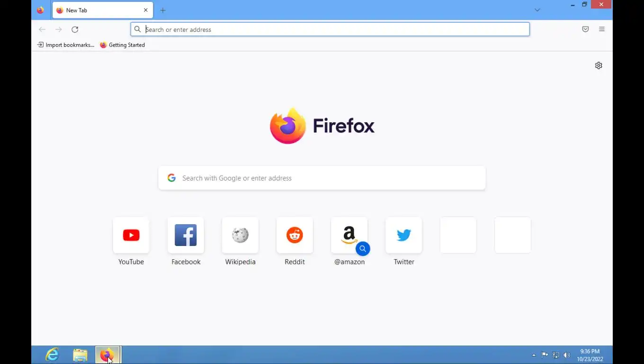Open Save to Pocket button
The height and width of the screenshot is (364, 644).
click(x=585, y=29)
